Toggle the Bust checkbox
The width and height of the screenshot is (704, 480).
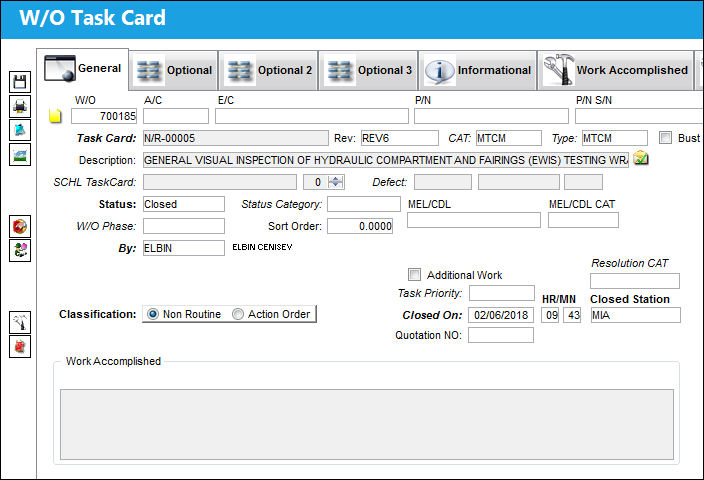click(665, 137)
